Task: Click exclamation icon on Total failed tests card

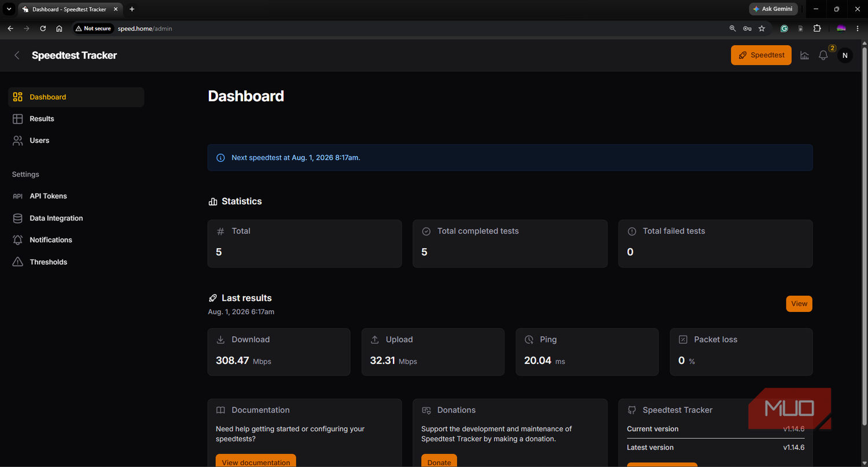Action: (x=632, y=231)
